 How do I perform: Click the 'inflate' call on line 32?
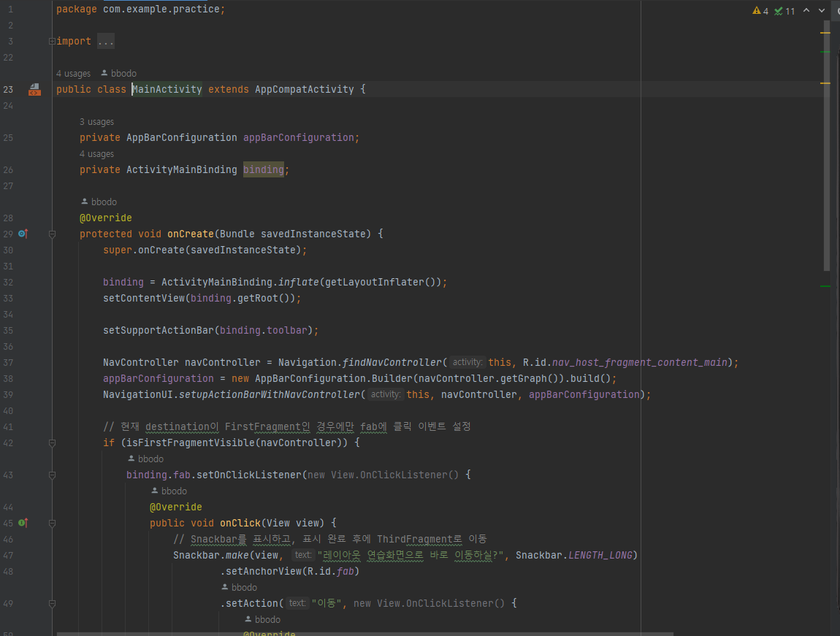click(299, 282)
